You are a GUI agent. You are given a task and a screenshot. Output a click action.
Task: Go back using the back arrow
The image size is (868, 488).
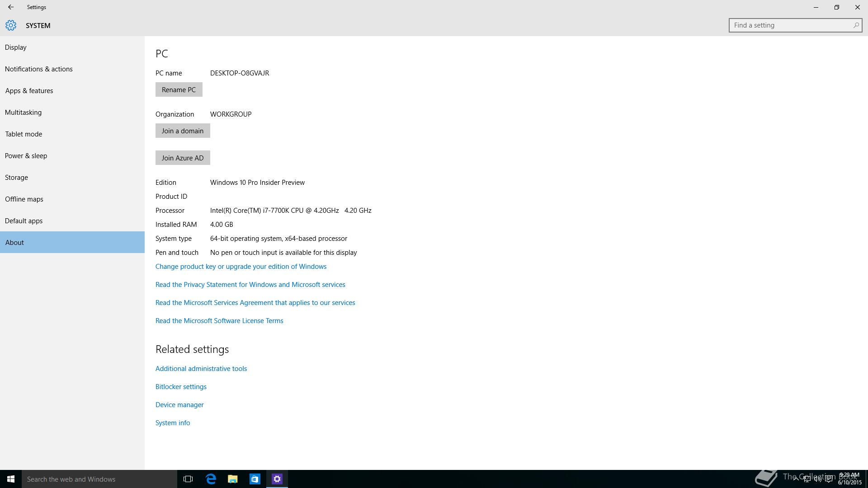(10, 7)
